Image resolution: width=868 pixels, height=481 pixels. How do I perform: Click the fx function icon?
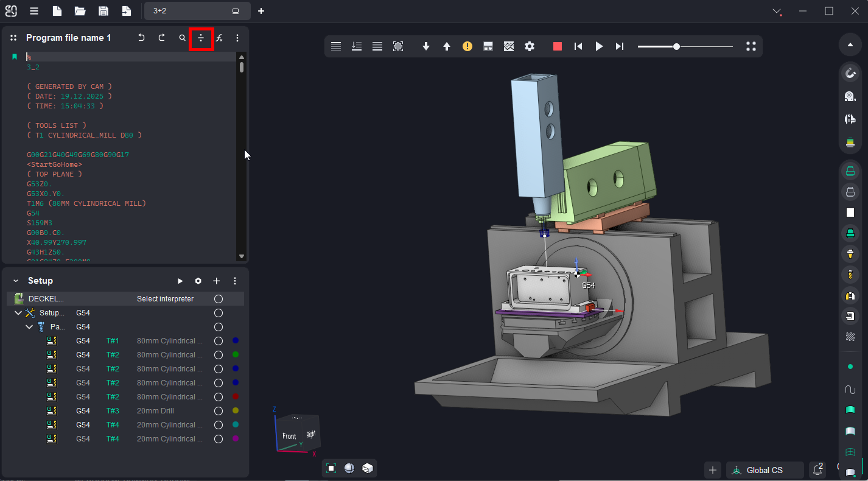tap(219, 38)
